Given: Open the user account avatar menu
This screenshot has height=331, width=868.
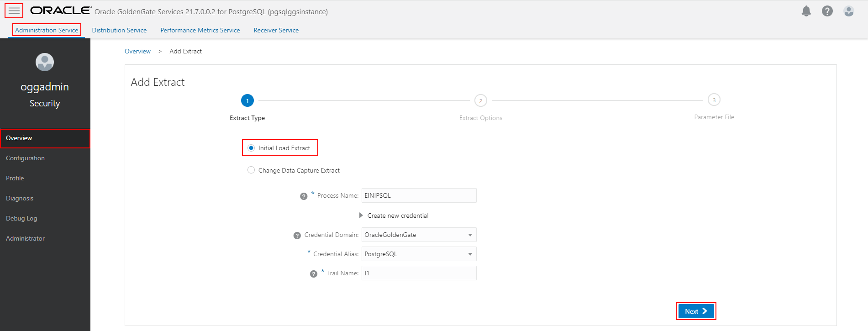Looking at the screenshot, I should click(x=849, y=11).
